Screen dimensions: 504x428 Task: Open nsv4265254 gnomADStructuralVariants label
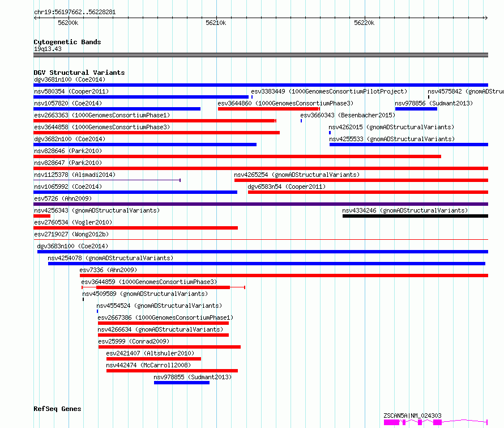click(297, 175)
